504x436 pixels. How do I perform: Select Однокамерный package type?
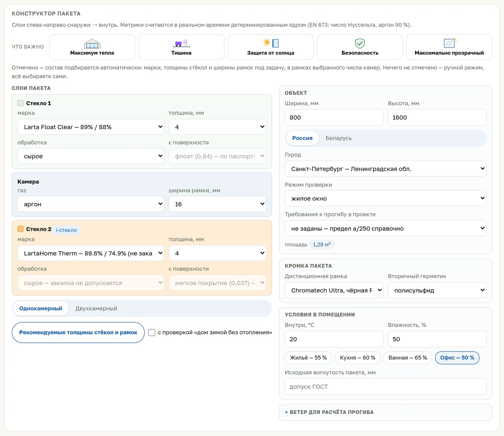coord(41,308)
